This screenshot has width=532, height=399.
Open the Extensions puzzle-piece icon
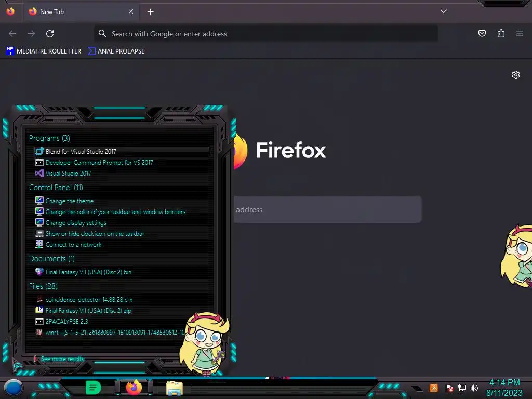tap(501, 33)
